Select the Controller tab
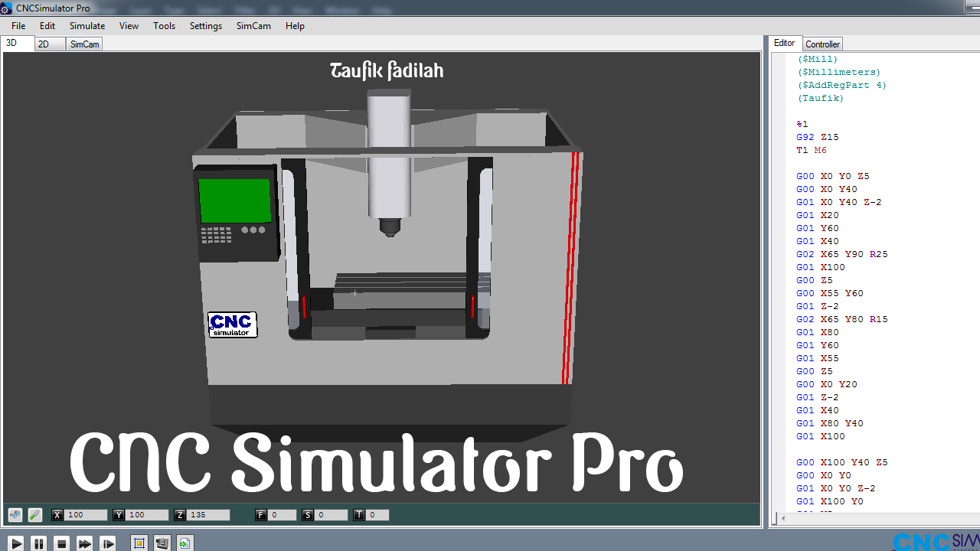This screenshot has height=551, width=980. coord(823,44)
